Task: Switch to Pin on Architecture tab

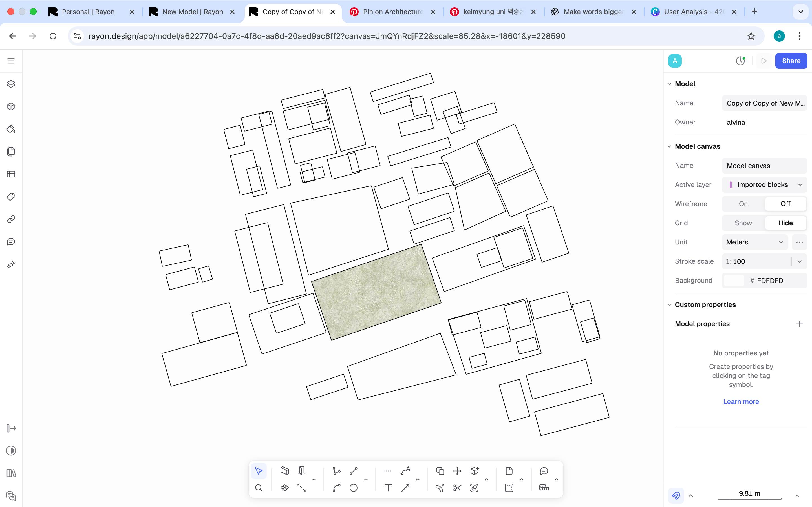Action: 392,12
